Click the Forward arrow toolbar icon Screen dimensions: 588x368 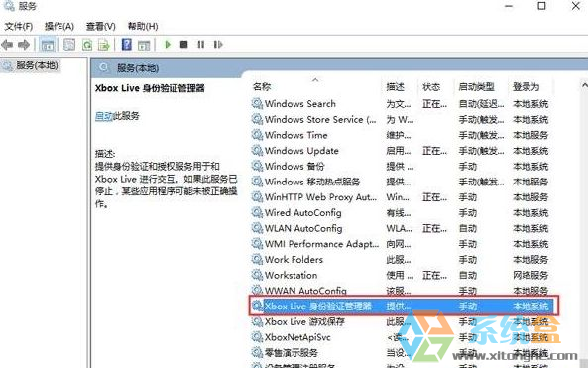pyautogui.click(x=24, y=45)
